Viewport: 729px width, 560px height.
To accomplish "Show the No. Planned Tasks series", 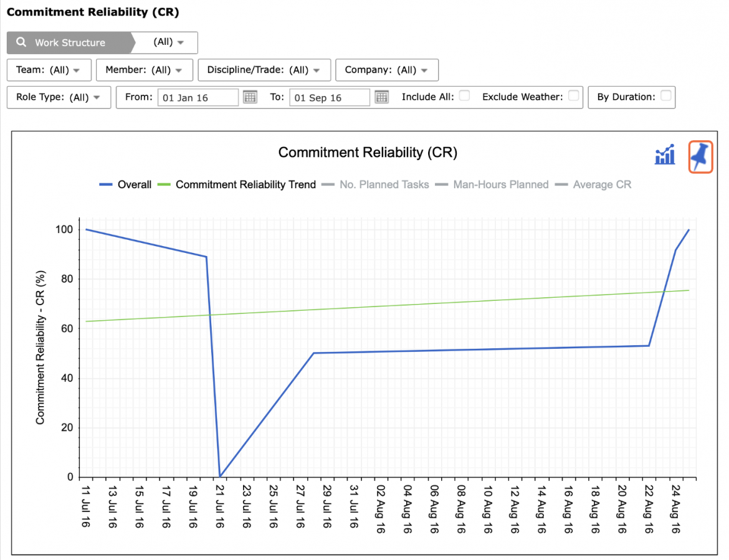I will (x=375, y=184).
